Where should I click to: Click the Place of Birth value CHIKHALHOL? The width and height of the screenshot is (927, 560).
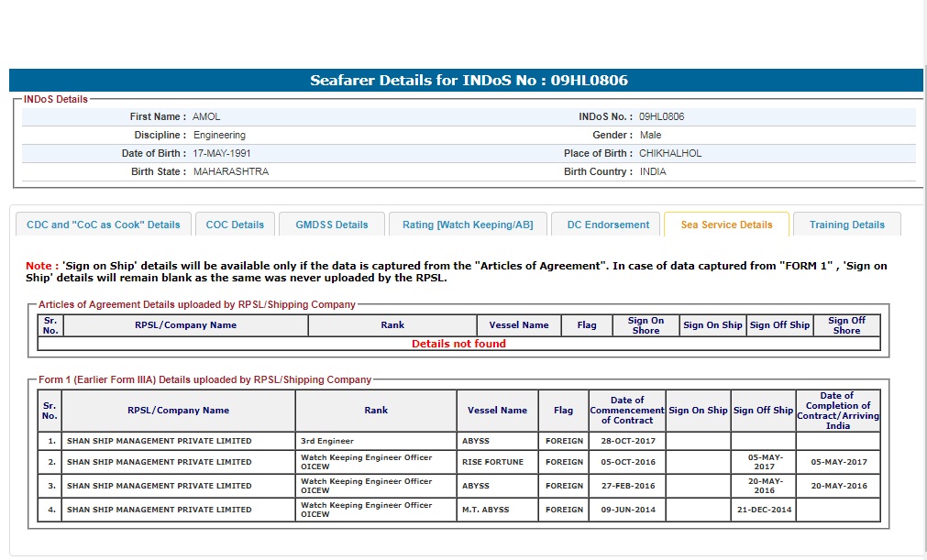669,154
